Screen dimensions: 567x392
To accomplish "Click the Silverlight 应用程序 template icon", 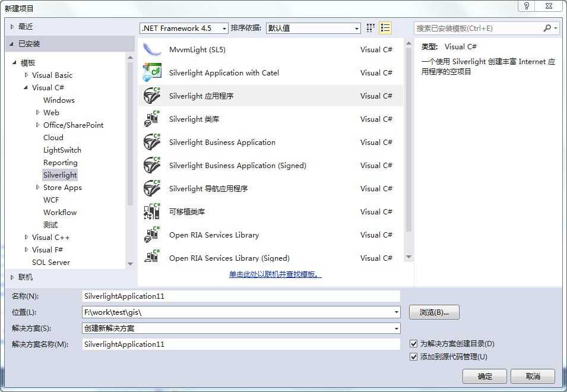I will (152, 96).
